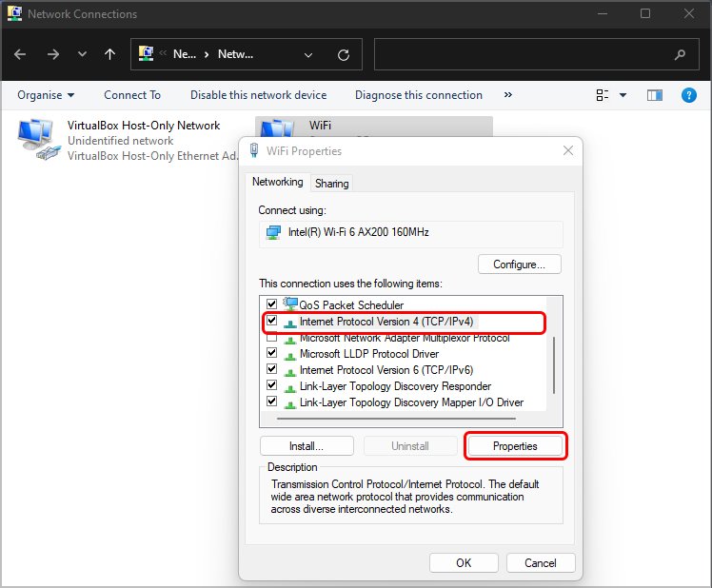The image size is (712, 588).
Task: Minimize the Network Connections window
Action: pos(603,13)
